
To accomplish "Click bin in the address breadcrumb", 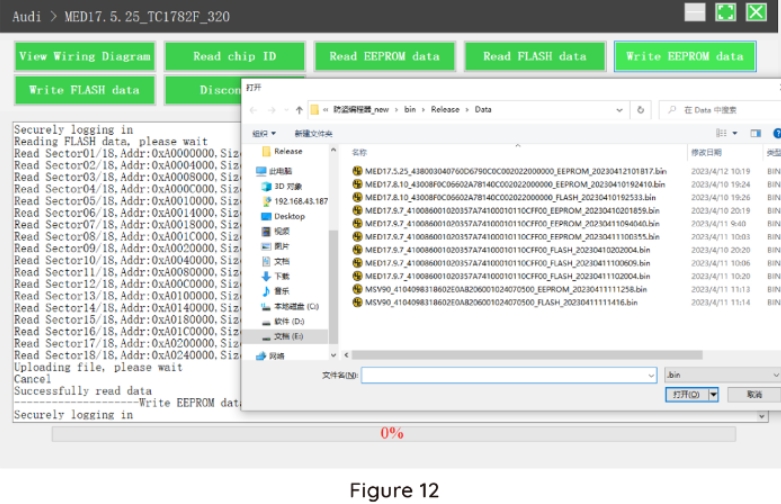I will (x=410, y=110).
